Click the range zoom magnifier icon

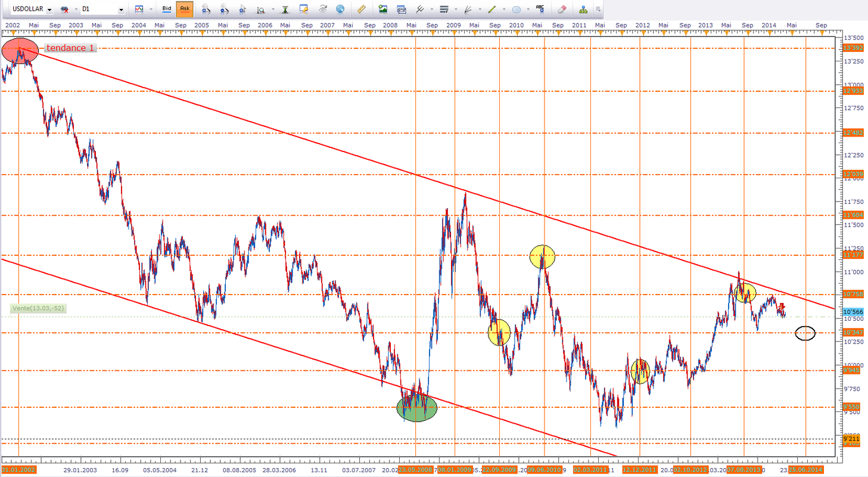[x=261, y=10]
